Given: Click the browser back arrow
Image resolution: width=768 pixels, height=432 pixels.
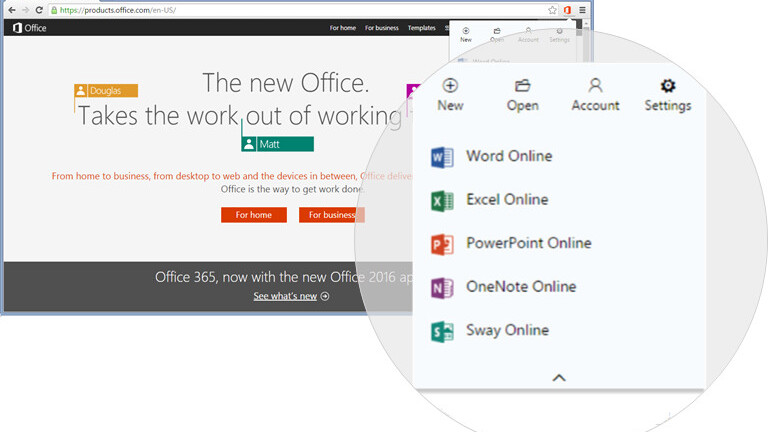Looking at the screenshot, I should point(11,9).
